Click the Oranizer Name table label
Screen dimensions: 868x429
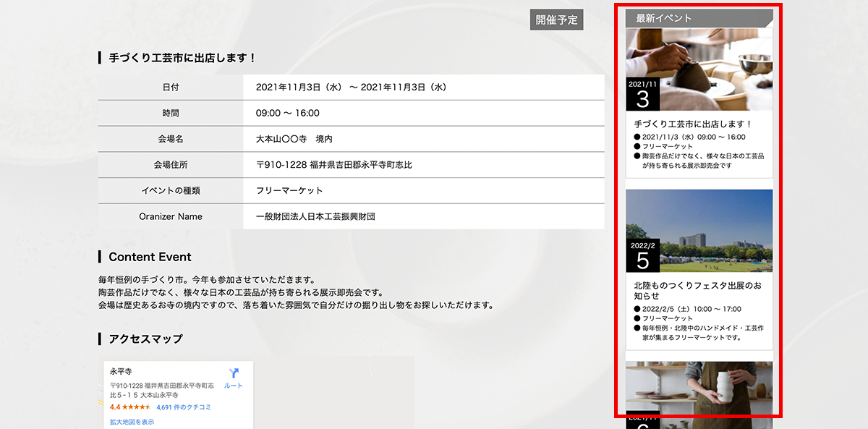pyautogui.click(x=171, y=216)
